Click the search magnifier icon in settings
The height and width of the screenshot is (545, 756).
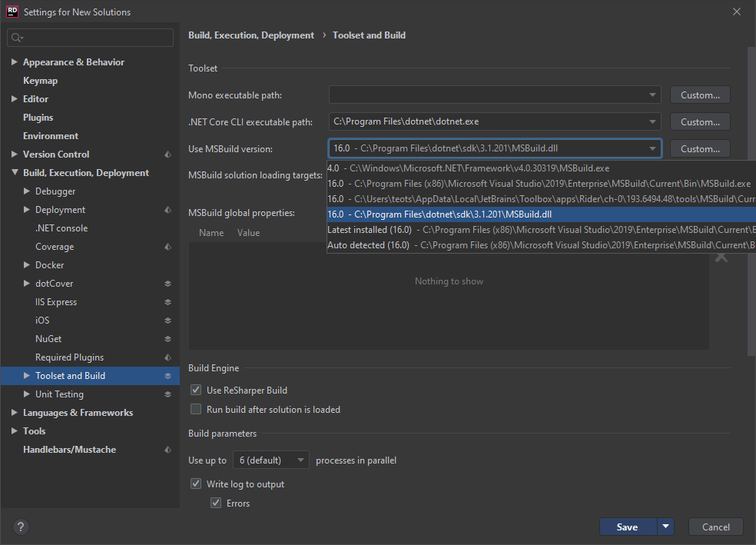pyautogui.click(x=17, y=38)
